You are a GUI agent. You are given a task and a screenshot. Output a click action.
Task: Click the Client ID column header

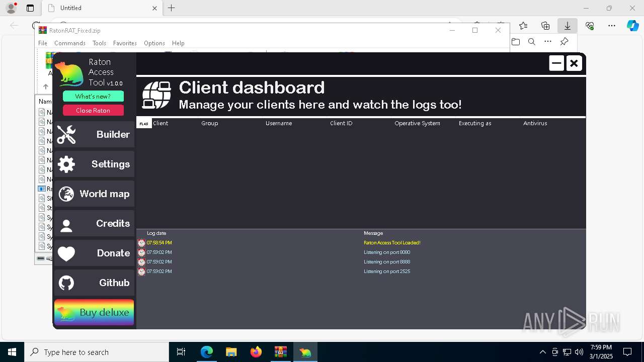341,123
